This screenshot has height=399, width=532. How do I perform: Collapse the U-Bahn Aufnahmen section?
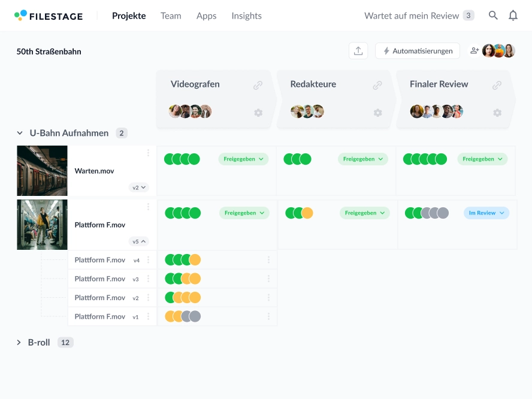coord(19,133)
